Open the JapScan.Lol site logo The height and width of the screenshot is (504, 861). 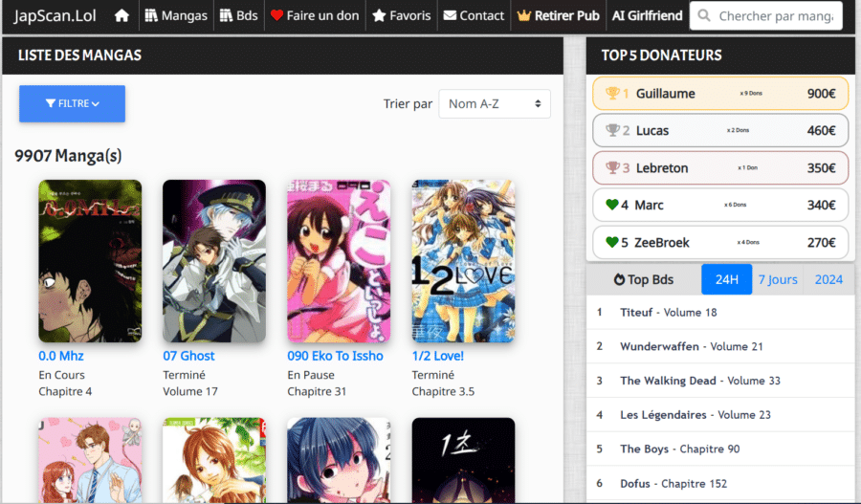tap(55, 16)
